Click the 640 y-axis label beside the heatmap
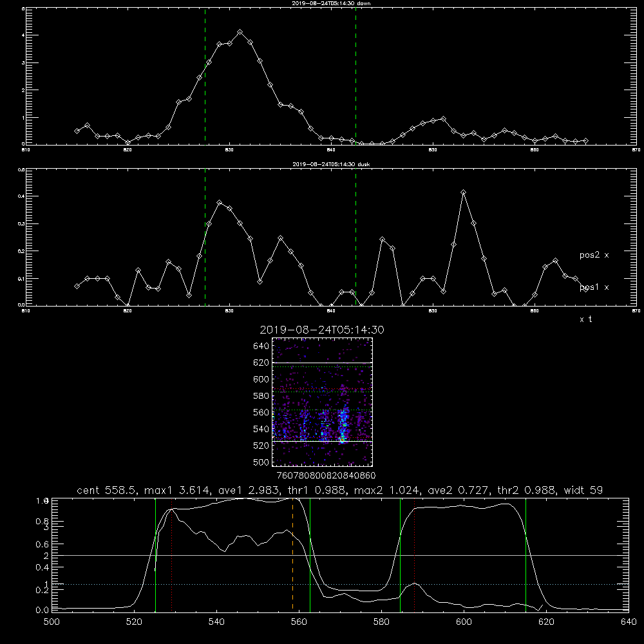Screen dimensions: 644x644 261,346
